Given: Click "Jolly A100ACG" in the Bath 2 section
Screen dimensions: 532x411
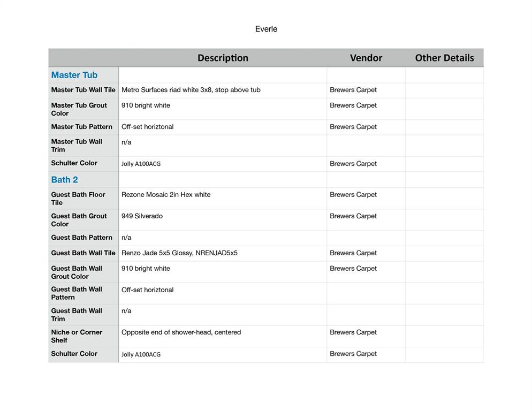Looking at the screenshot, I should click(x=141, y=354).
